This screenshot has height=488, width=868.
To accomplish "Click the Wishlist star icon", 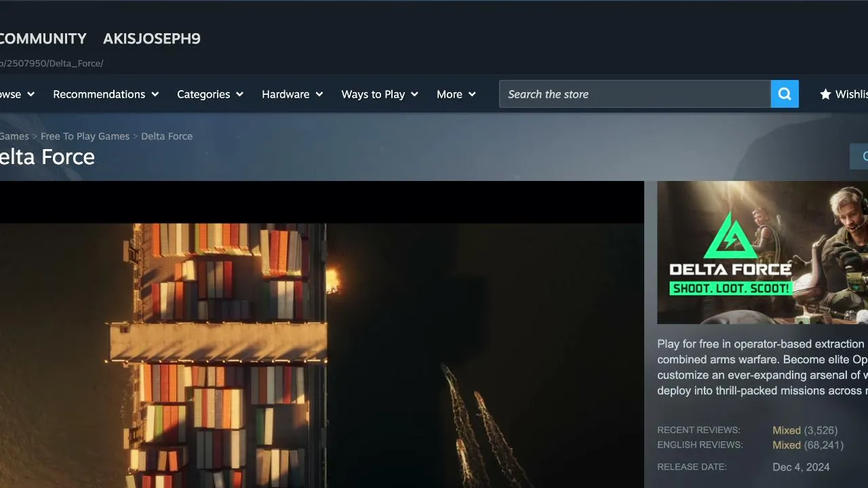I will point(825,94).
